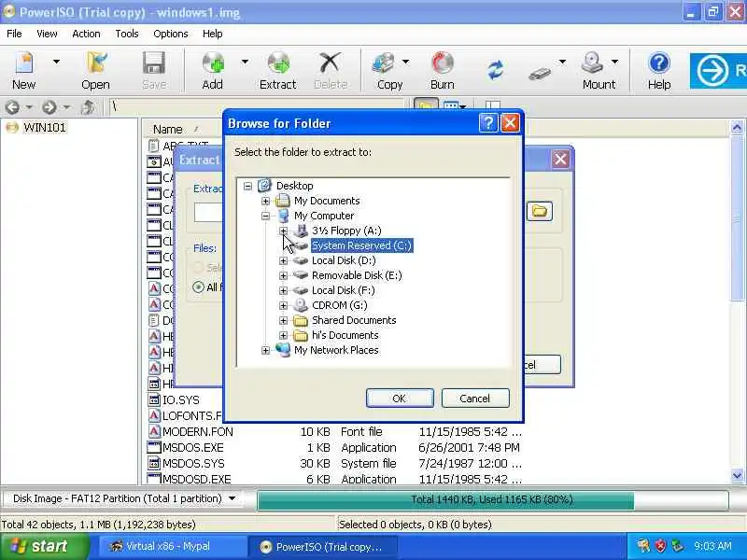Click Cancel in Browse for Folder dialog
Image resolution: width=747 pixels, height=560 pixels.
point(475,399)
